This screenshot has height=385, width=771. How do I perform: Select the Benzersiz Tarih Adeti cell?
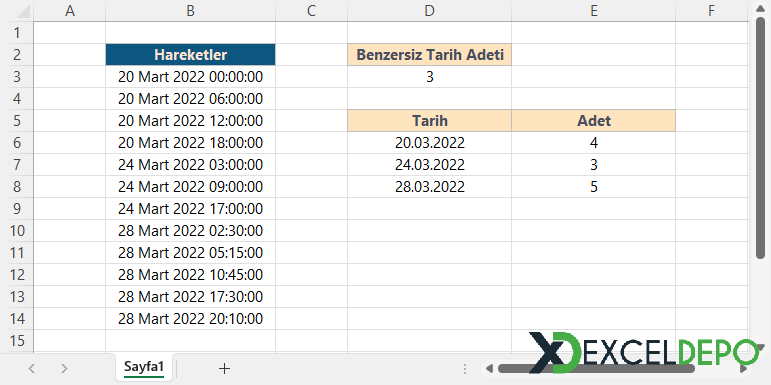pyautogui.click(x=429, y=55)
